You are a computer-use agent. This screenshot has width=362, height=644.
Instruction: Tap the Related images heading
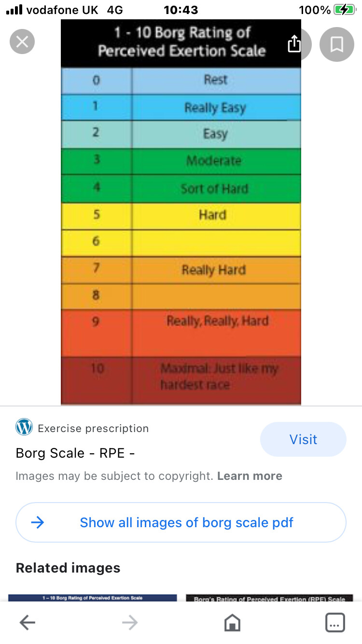tap(68, 568)
